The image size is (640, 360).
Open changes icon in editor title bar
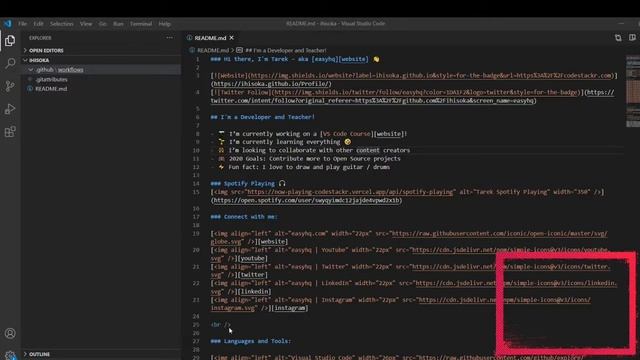click(618, 38)
